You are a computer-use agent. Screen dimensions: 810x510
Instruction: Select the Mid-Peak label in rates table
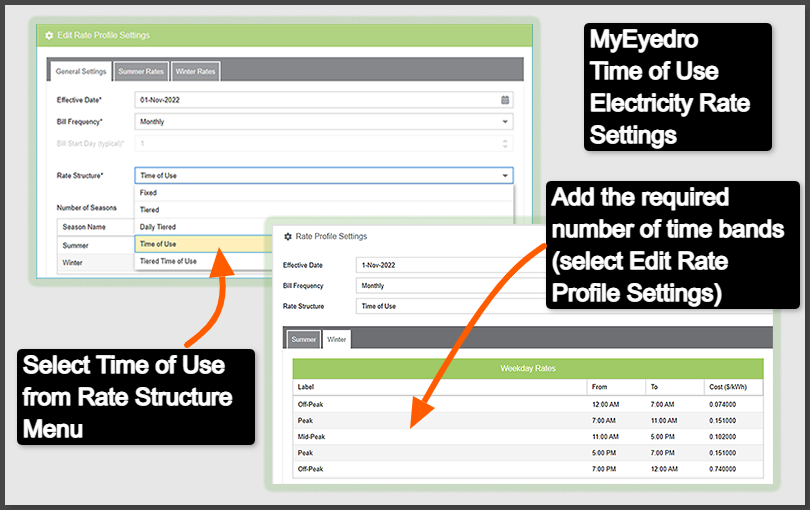pyautogui.click(x=311, y=437)
